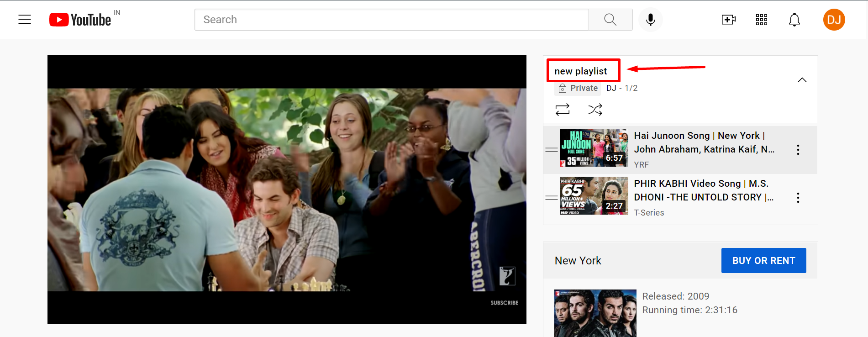The width and height of the screenshot is (868, 337).
Task: Click the video player to pause
Action: [287, 190]
